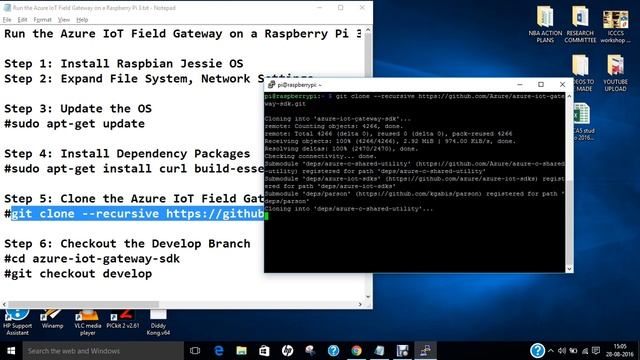This screenshot has height=360, width=640.
Task: Open the Windows Store taskbar icon
Action: click(x=264, y=351)
